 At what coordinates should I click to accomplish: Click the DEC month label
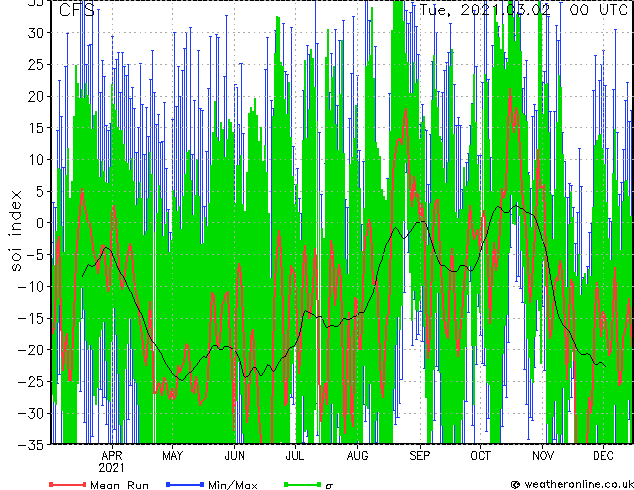[x=603, y=456]
